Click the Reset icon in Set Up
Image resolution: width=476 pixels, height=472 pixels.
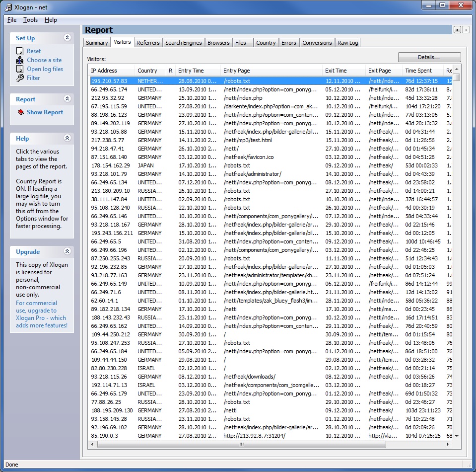click(20, 51)
